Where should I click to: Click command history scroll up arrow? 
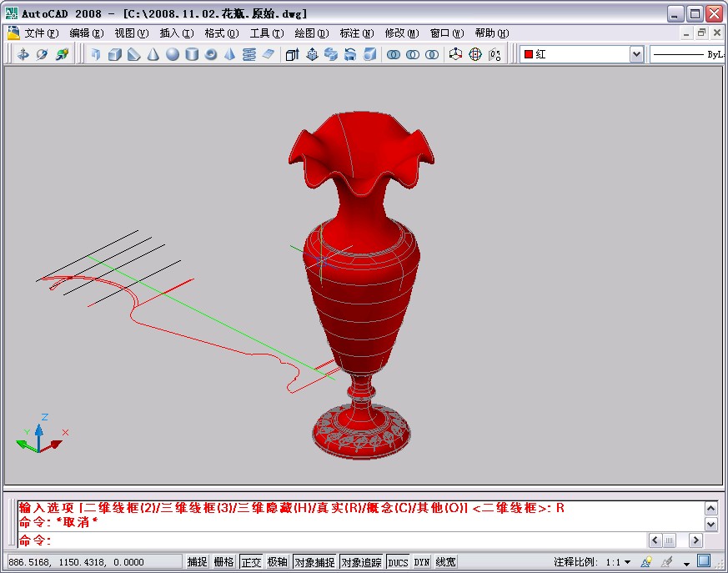pyautogui.click(x=711, y=509)
